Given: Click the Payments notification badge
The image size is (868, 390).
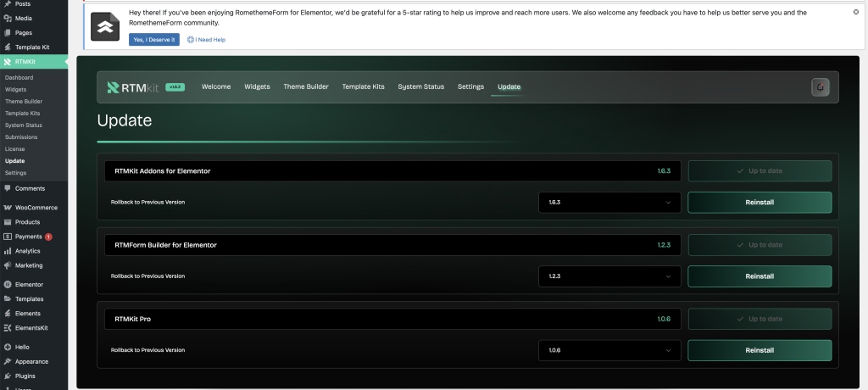Looking at the screenshot, I should (48, 237).
